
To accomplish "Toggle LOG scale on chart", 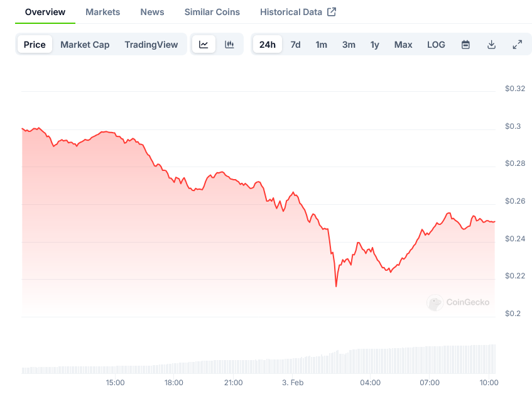I will (x=436, y=45).
